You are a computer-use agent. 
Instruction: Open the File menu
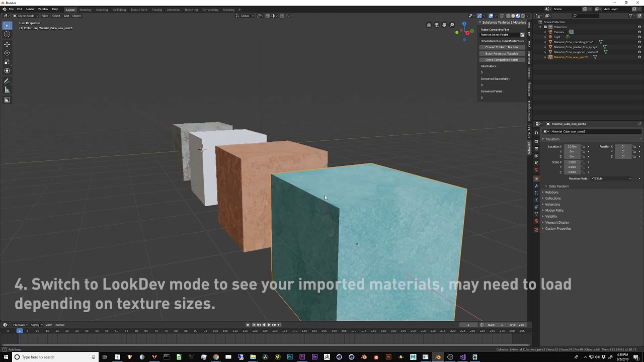pyautogui.click(x=11, y=9)
